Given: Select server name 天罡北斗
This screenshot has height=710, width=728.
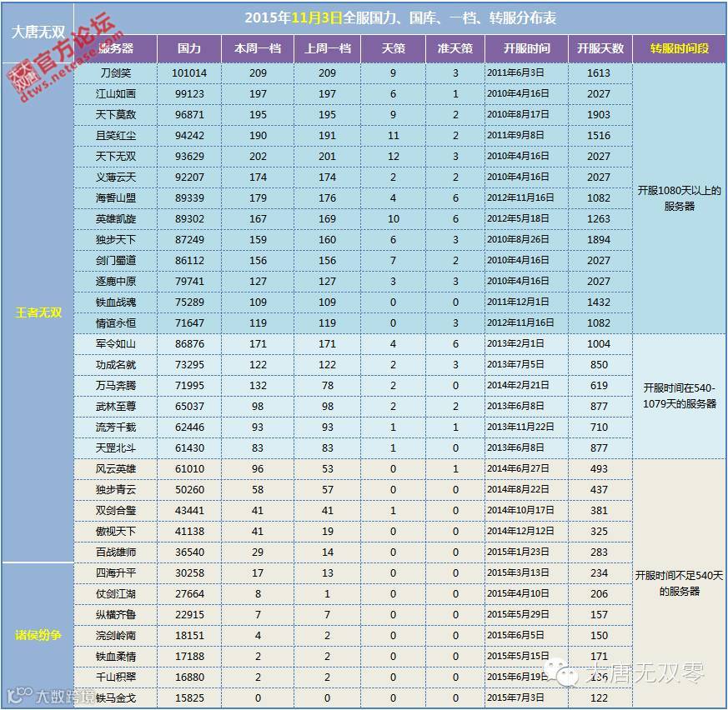Looking at the screenshot, I should coord(116,447).
